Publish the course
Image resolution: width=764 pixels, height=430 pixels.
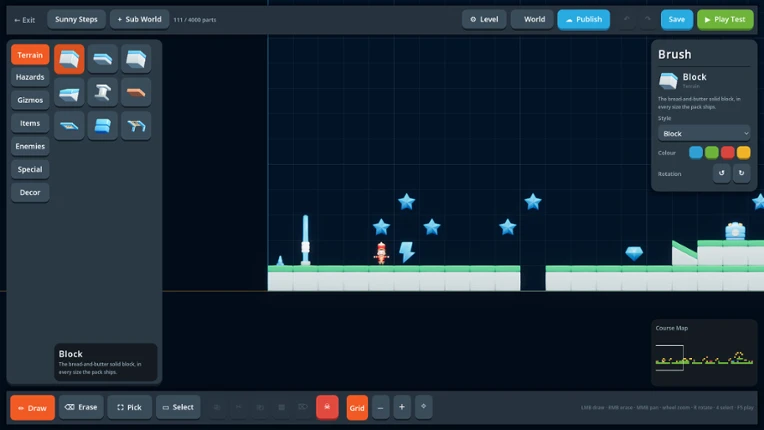tap(584, 19)
